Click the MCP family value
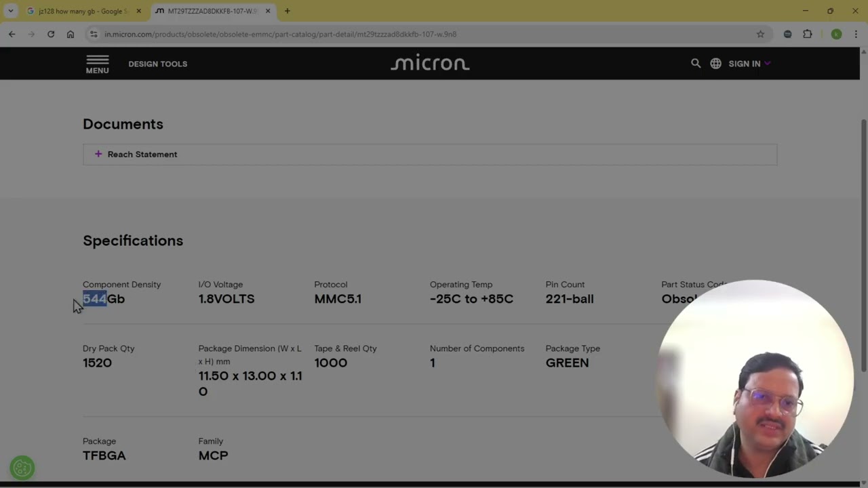 coord(213,455)
